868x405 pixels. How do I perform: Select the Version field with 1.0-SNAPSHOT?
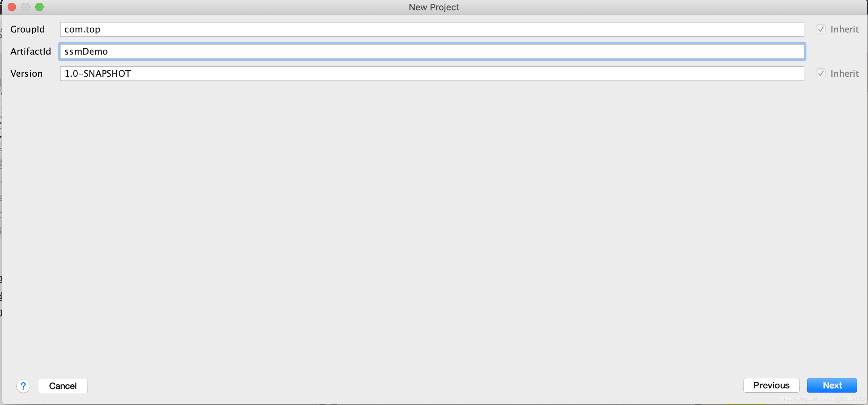pos(432,74)
